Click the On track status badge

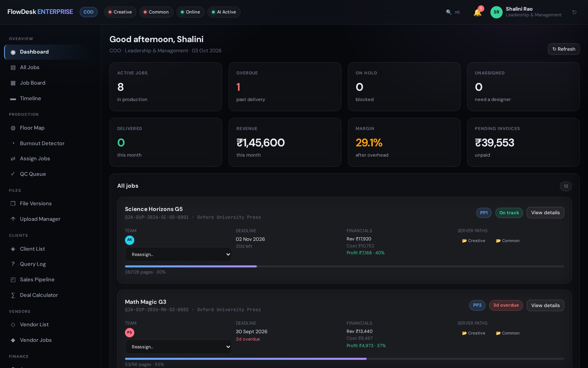509,213
